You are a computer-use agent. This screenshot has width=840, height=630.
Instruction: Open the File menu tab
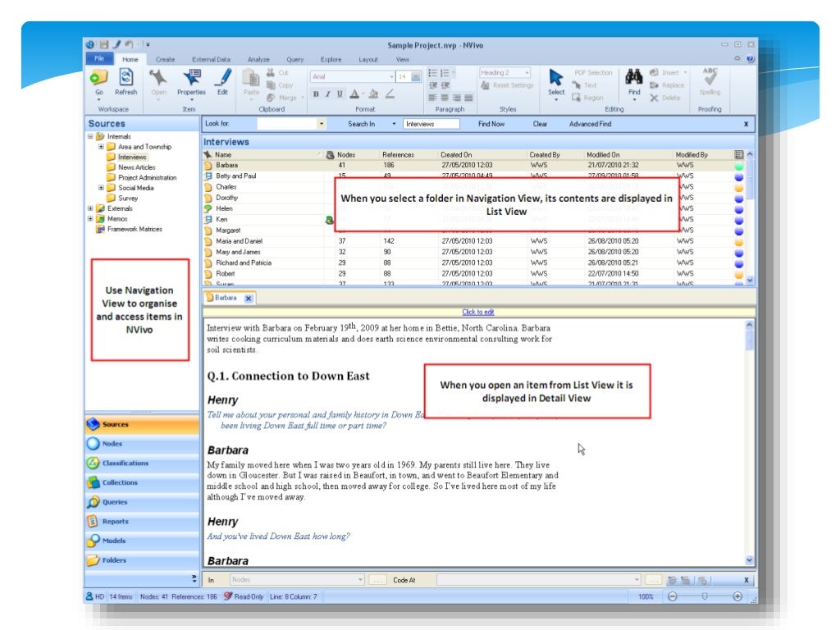click(99, 58)
